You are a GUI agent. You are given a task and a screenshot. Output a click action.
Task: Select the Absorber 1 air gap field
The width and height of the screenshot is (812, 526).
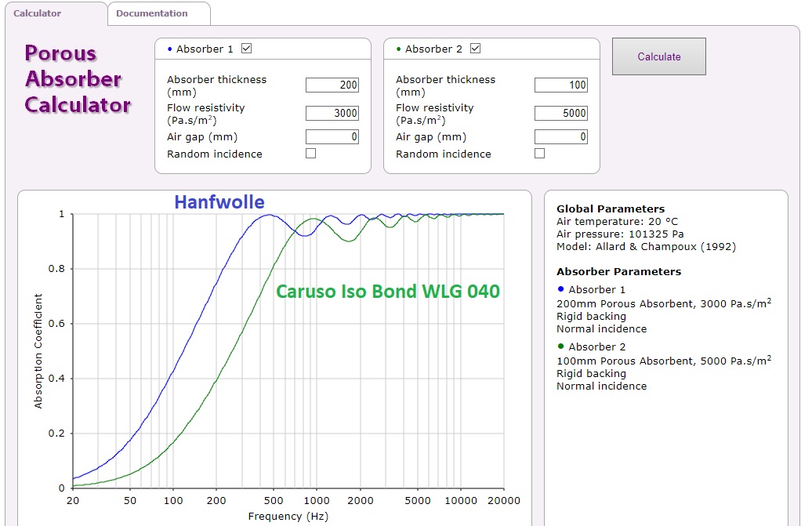point(332,136)
